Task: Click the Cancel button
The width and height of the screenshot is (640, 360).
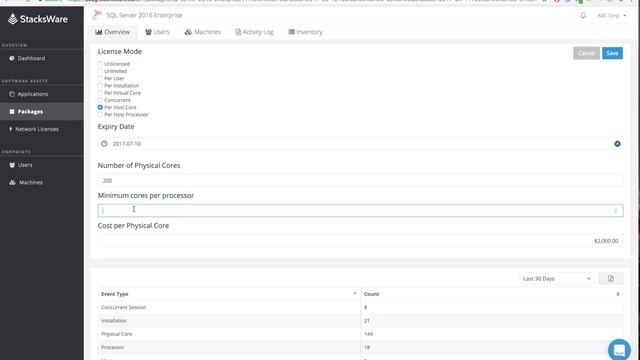Action: coord(586,53)
